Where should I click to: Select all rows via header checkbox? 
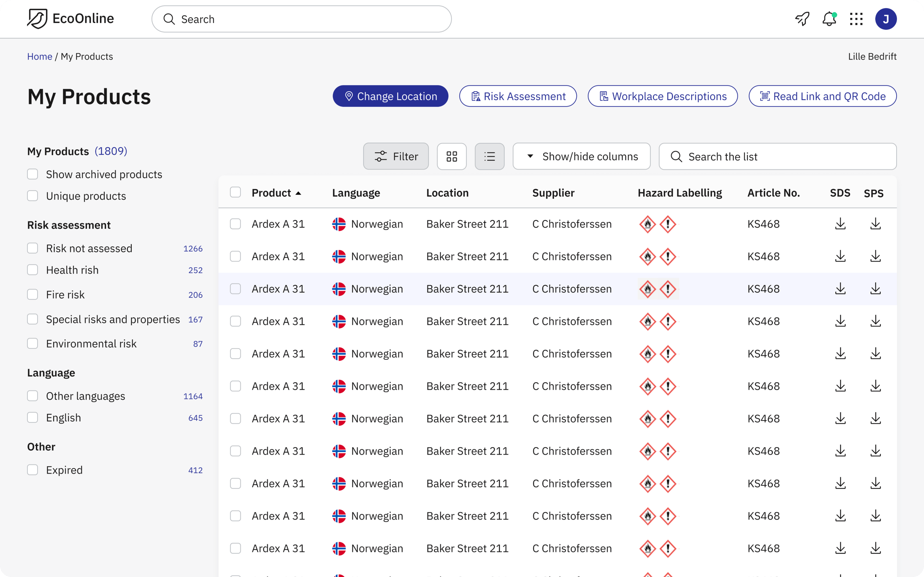pos(236,192)
